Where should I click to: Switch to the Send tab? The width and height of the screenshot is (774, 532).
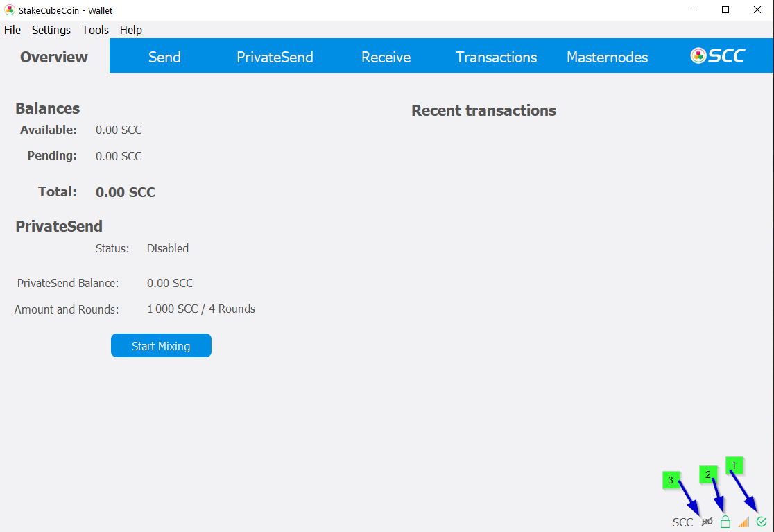[x=164, y=57]
